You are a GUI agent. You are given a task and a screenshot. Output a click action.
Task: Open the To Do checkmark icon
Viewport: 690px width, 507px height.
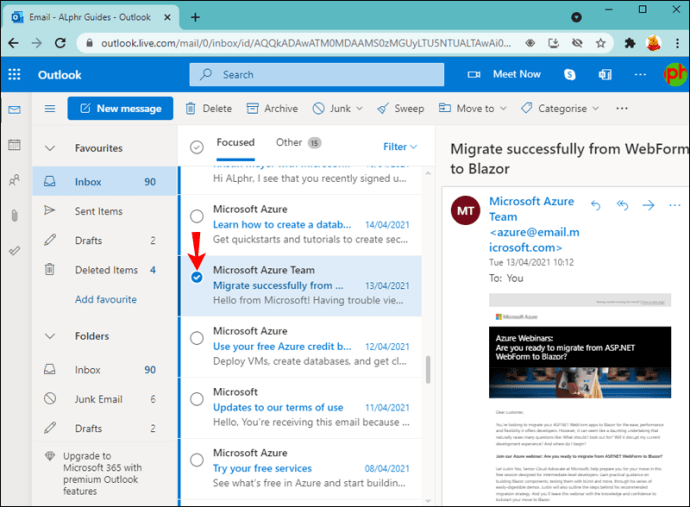click(14, 250)
